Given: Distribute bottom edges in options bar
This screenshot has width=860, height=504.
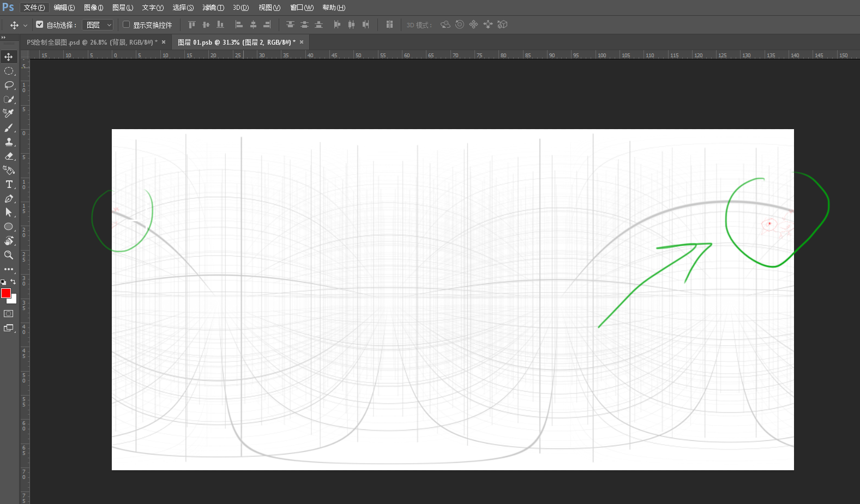Looking at the screenshot, I should [x=318, y=25].
